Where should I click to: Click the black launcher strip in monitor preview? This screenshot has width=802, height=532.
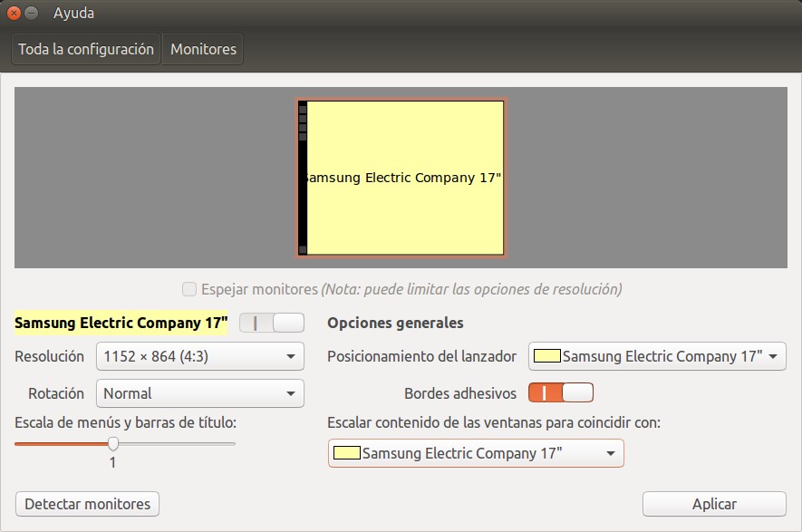coord(303,178)
